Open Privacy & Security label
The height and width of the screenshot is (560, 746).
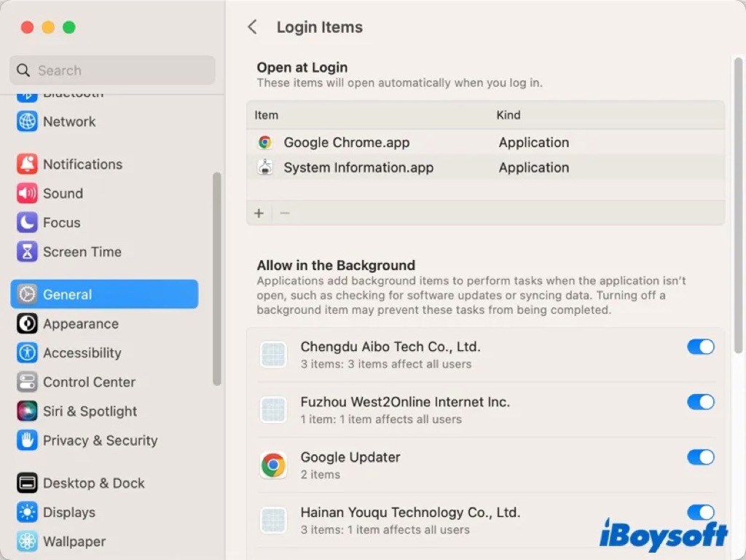point(100,441)
